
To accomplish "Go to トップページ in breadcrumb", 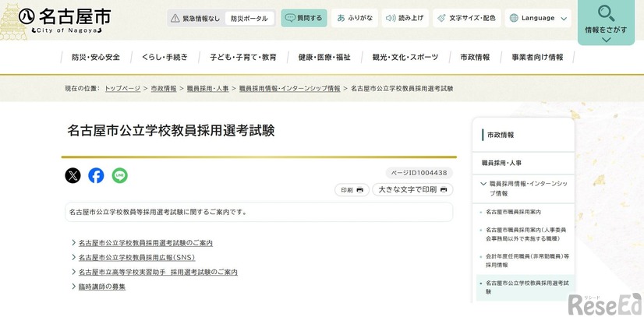I will pyautogui.click(x=122, y=89).
